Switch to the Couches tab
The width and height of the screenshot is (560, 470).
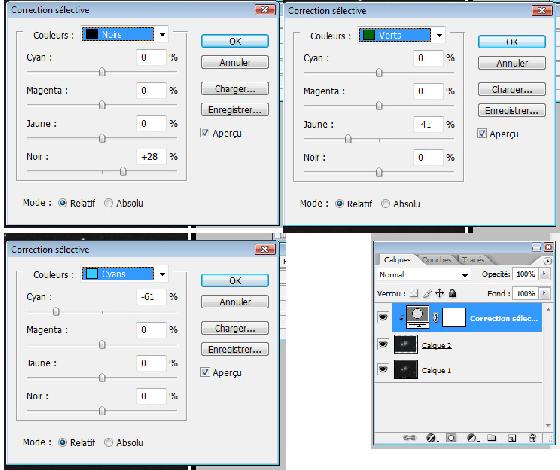[437, 260]
